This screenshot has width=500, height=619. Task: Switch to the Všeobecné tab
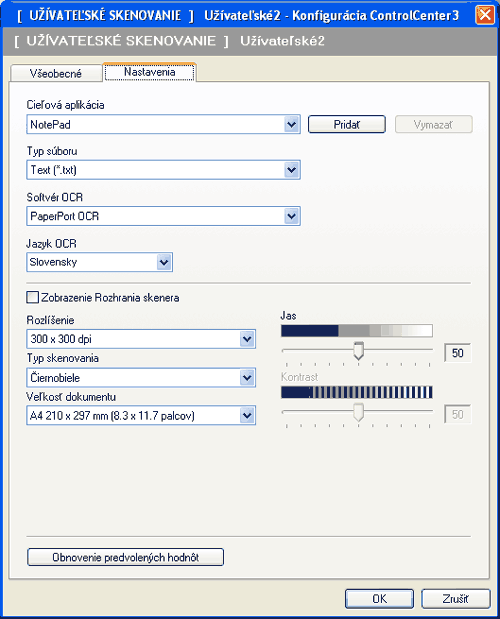pyautogui.click(x=56, y=73)
